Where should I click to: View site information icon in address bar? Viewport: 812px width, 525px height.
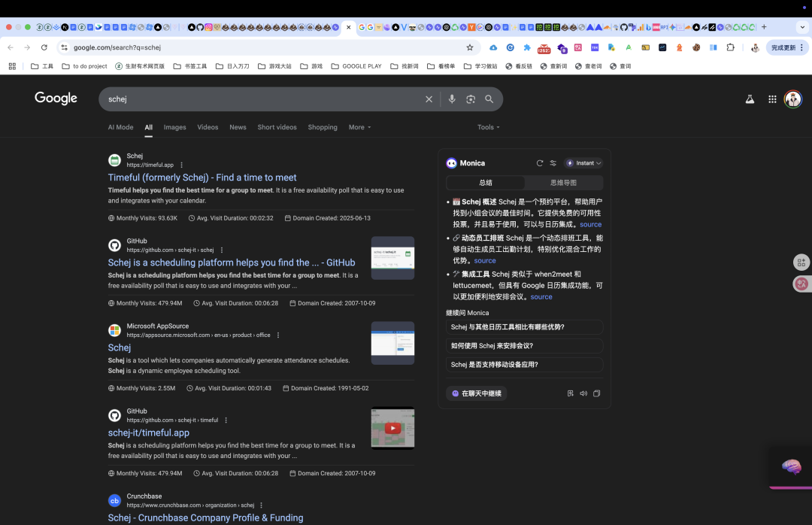pos(64,47)
